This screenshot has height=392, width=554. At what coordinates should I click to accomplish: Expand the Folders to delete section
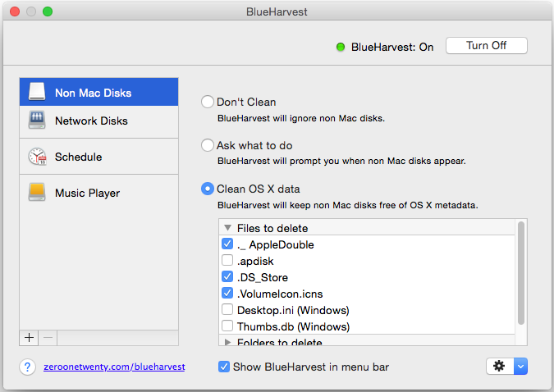[x=227, y=342]
